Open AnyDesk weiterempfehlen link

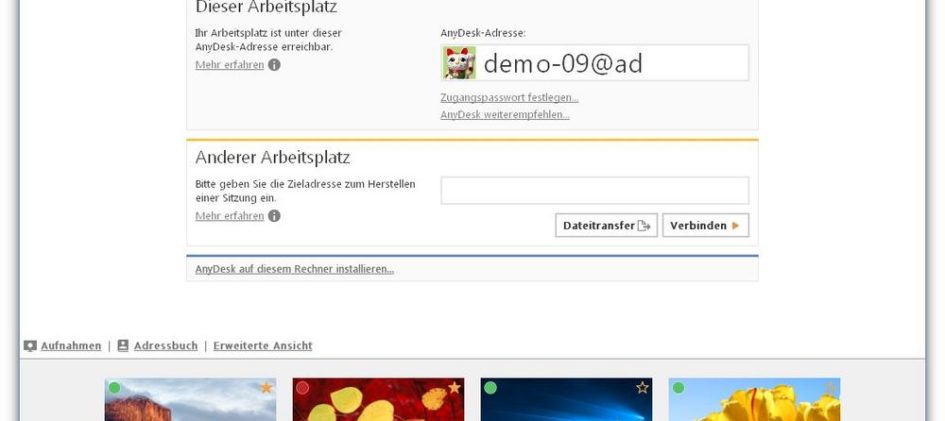coord(505,115)
